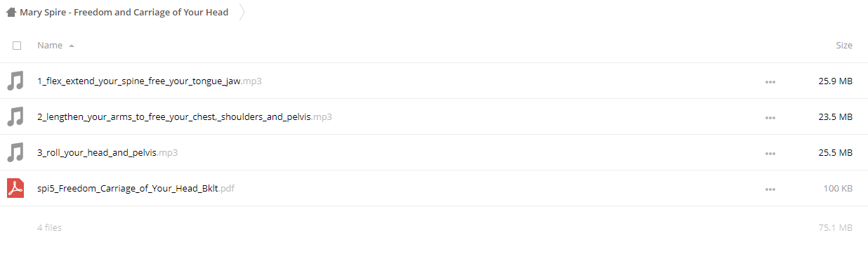Sort files by the Size column
868x254 pixels.
pyautogui.click(x=844, y=46)
